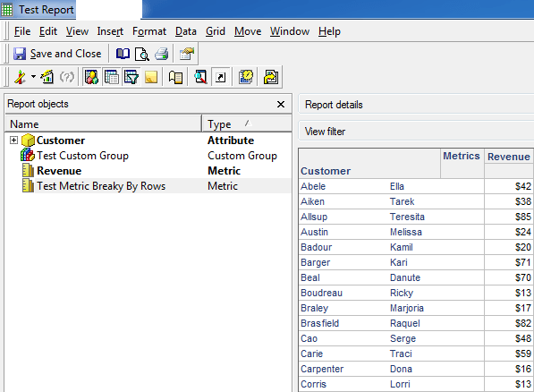Click the magnifier search grid icon
This screenshot has width=534, height=392.
click(x=200, y=77)
